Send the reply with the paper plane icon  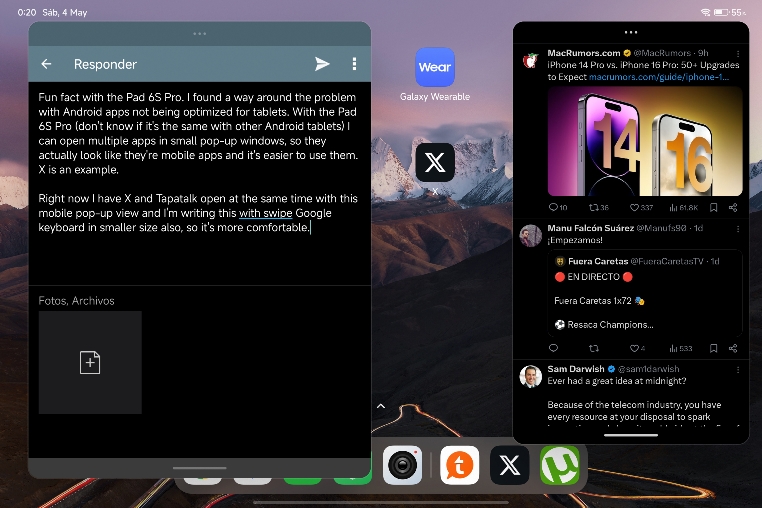(322, 64)
